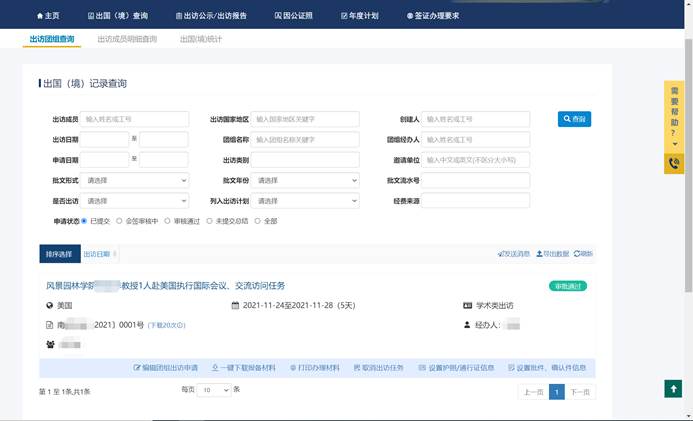Open the 年度计划 menu item
This screenshot has width=693, height=421.
360,16
